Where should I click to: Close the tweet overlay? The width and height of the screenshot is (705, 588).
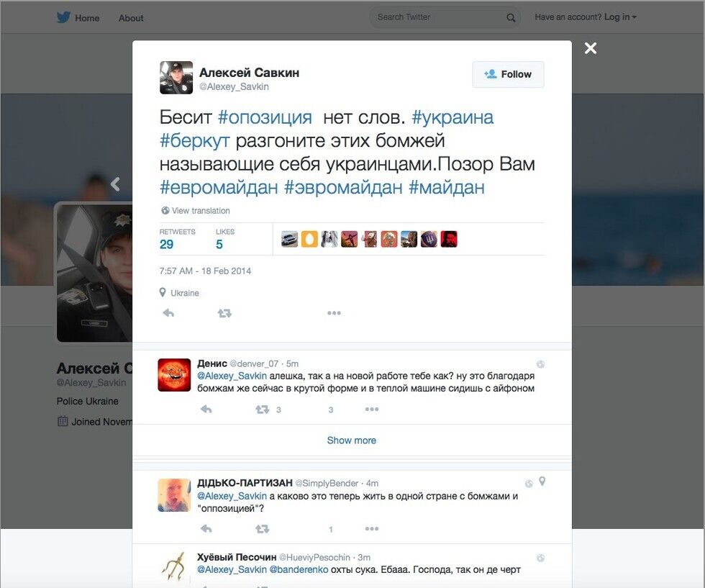tap(591, 48)
